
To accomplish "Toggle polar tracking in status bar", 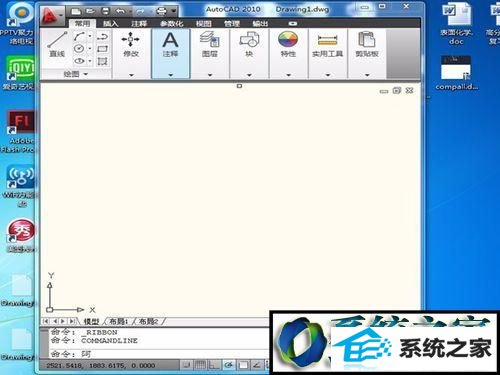I will [229, 365].
